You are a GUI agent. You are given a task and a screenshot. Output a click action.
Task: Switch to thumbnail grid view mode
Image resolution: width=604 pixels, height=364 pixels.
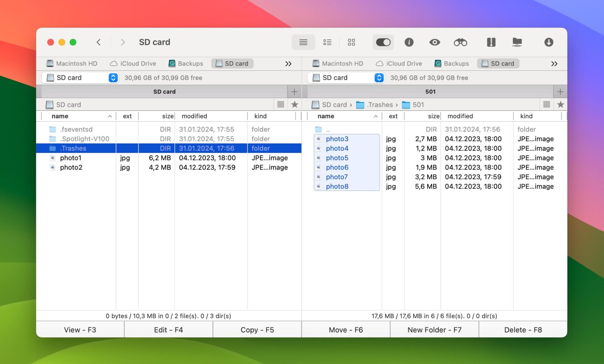(351, 42)
